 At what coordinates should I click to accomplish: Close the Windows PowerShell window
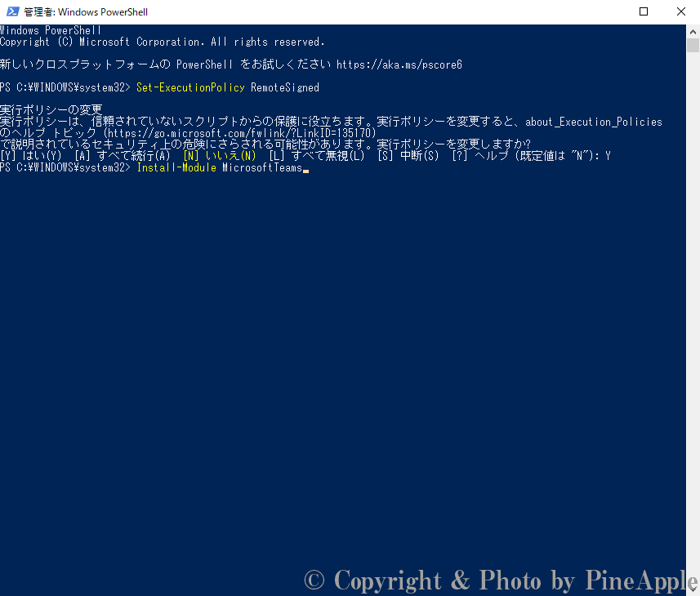point(681,12)
